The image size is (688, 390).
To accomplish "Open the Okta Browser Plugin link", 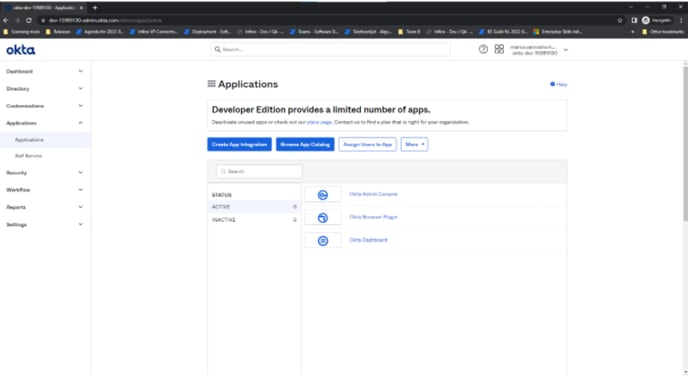I will [373, 217].
